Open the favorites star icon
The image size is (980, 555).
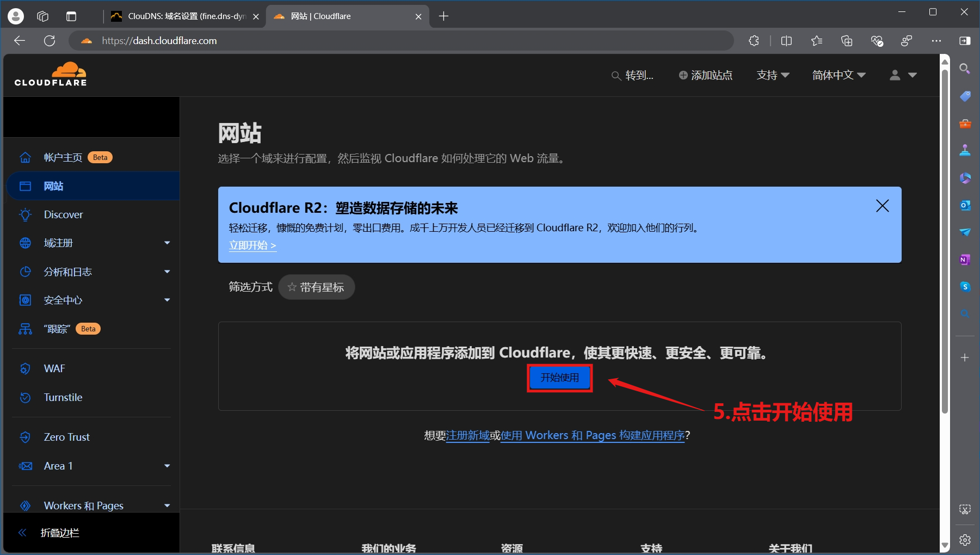click(816, 41)
